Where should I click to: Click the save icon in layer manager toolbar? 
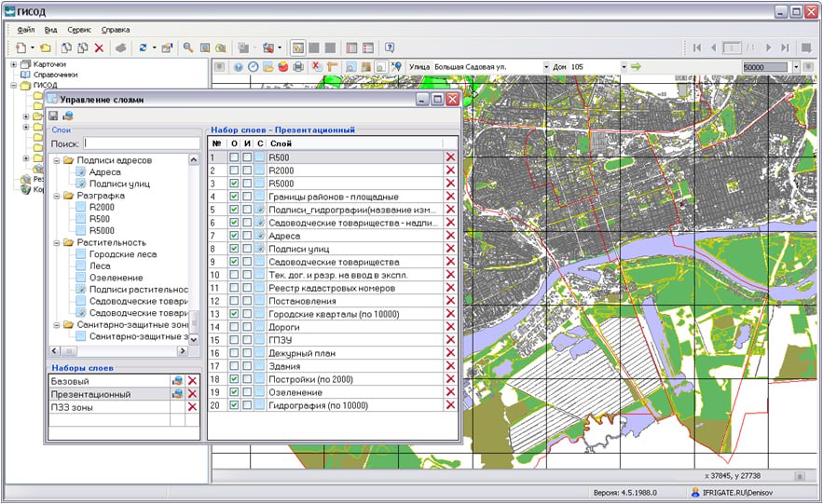pyautogui.click(x=53, y=116)
